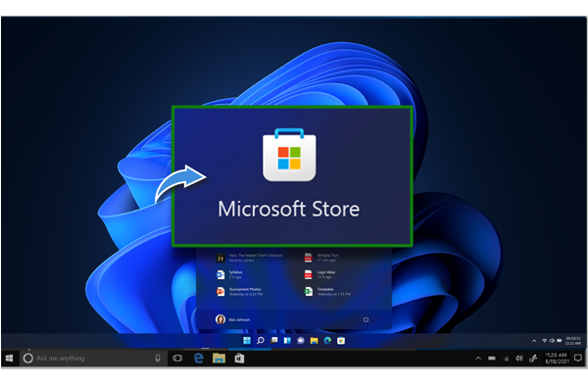Open Task View on the Windows 10 taskbar

click(x=177, y=359)
